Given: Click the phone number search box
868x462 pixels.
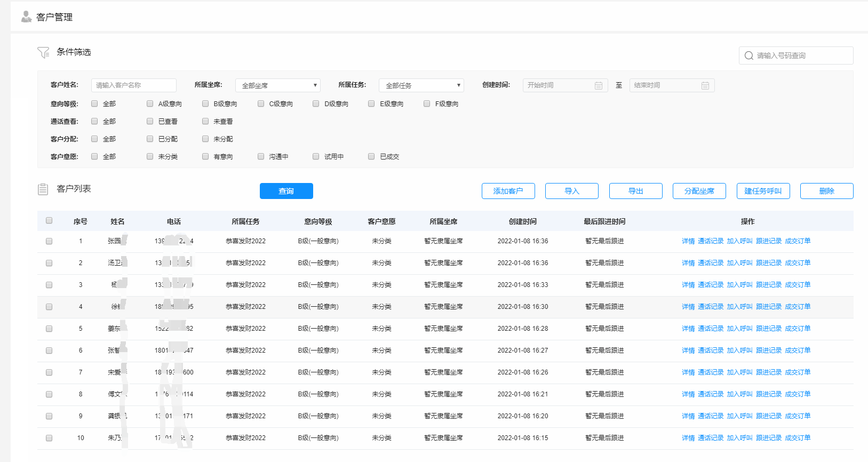Looking at the screenshot, I should (796, 55).
